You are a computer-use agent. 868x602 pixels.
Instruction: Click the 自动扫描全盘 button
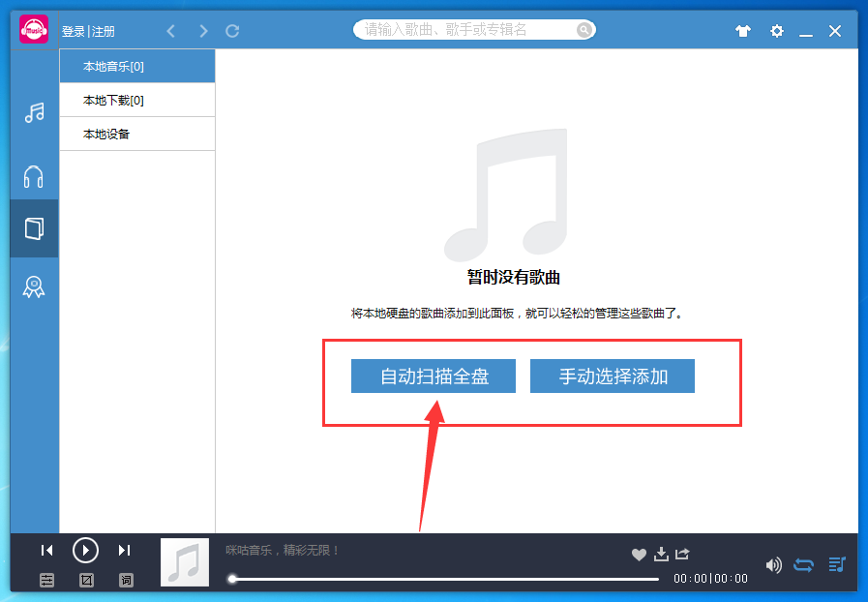point(434,376)
